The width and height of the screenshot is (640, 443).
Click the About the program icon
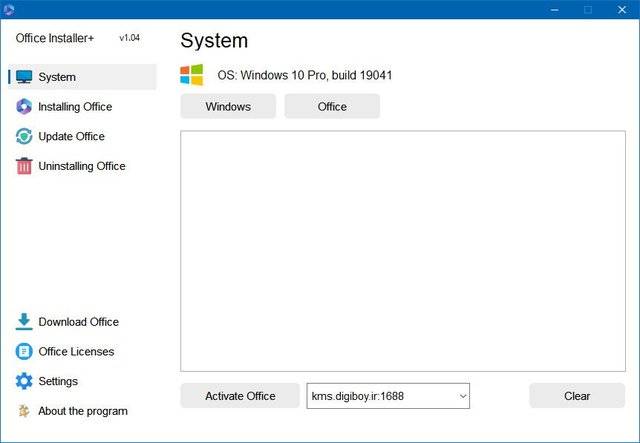coord(24,411)
